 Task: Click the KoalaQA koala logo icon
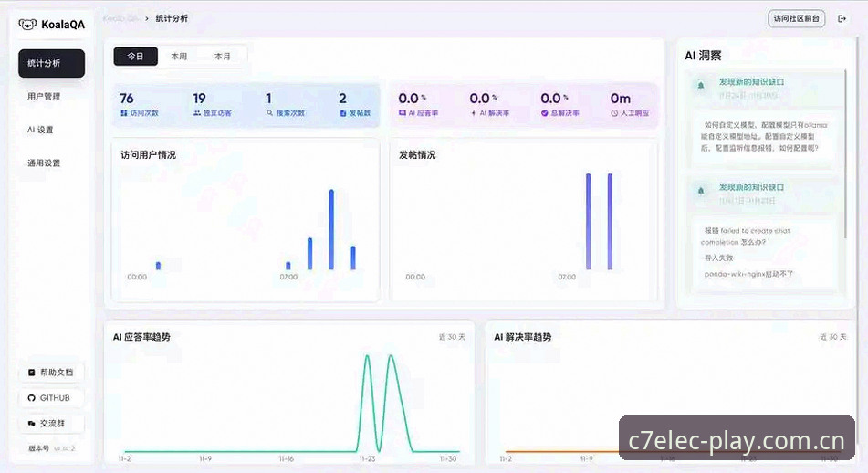27,25
